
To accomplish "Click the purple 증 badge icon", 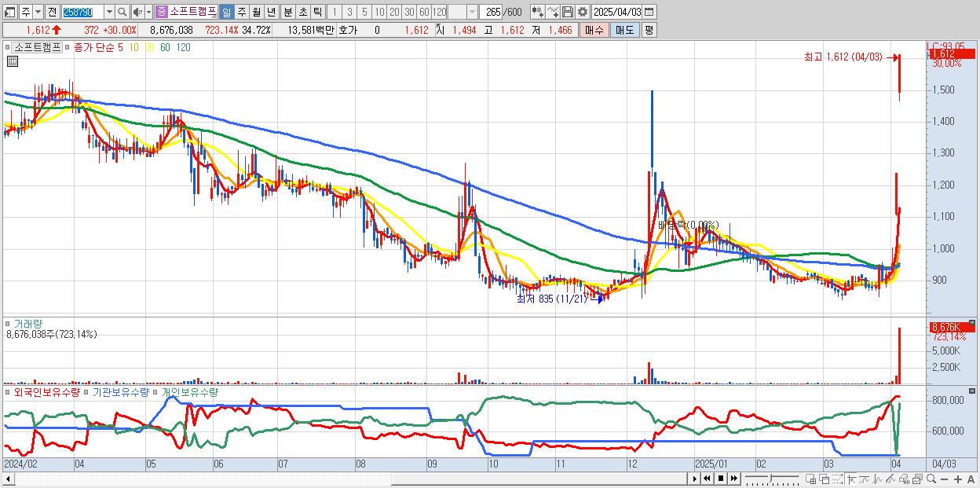I will pyautogui.click(x=162, y=12).
